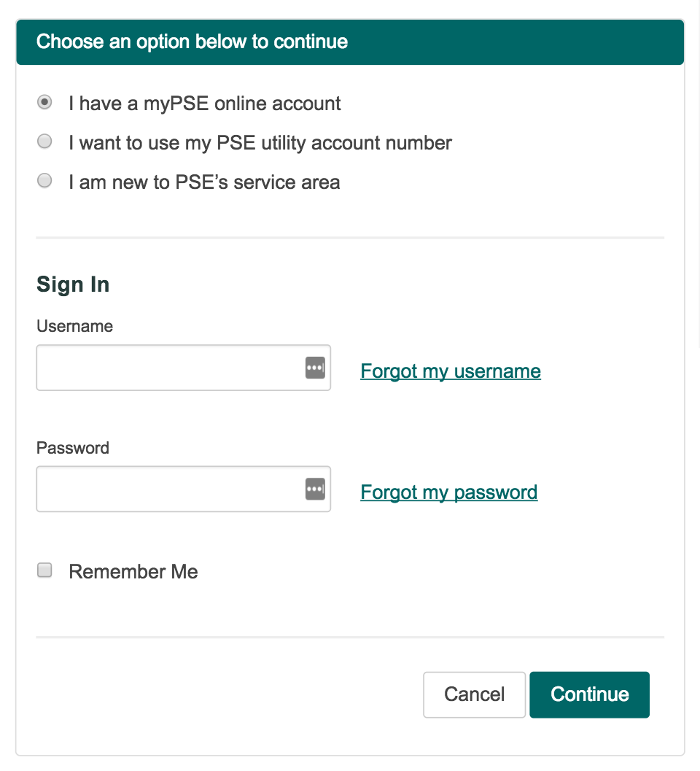Click the "Remember Me" label text
The image size is (700, 771).
(x=133, y=572)
